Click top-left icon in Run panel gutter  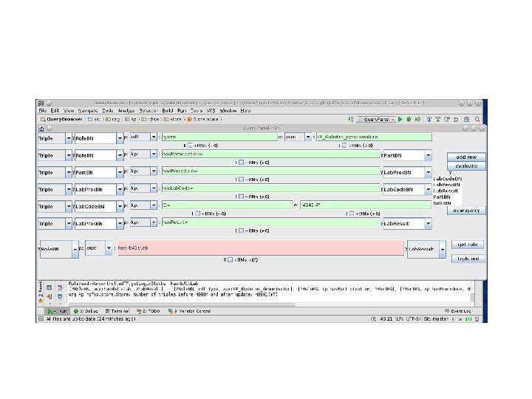coord(50,287)
